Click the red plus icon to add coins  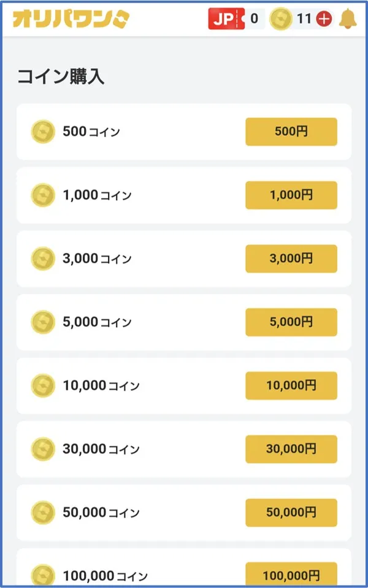click(x=322, y=18)
